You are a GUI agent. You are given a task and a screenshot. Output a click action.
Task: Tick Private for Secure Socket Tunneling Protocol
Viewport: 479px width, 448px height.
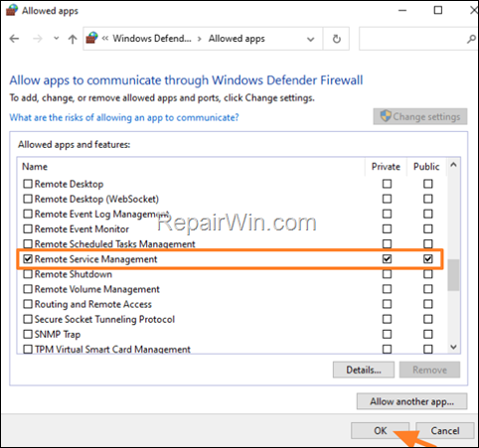pyautogui.click(x=387, y=319)
